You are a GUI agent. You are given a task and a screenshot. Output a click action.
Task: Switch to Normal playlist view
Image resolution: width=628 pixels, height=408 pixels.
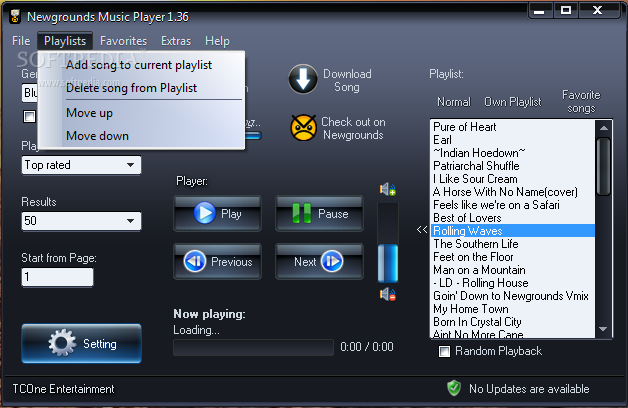point(454,102)
